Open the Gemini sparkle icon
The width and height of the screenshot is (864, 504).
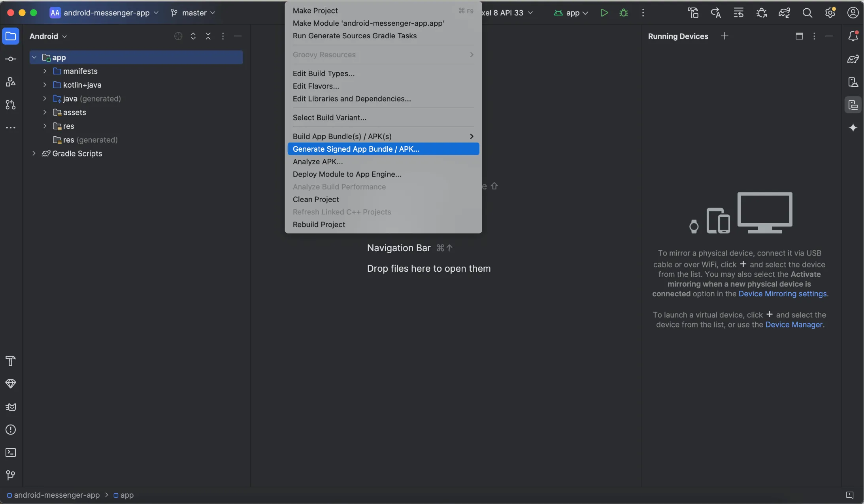853,128
